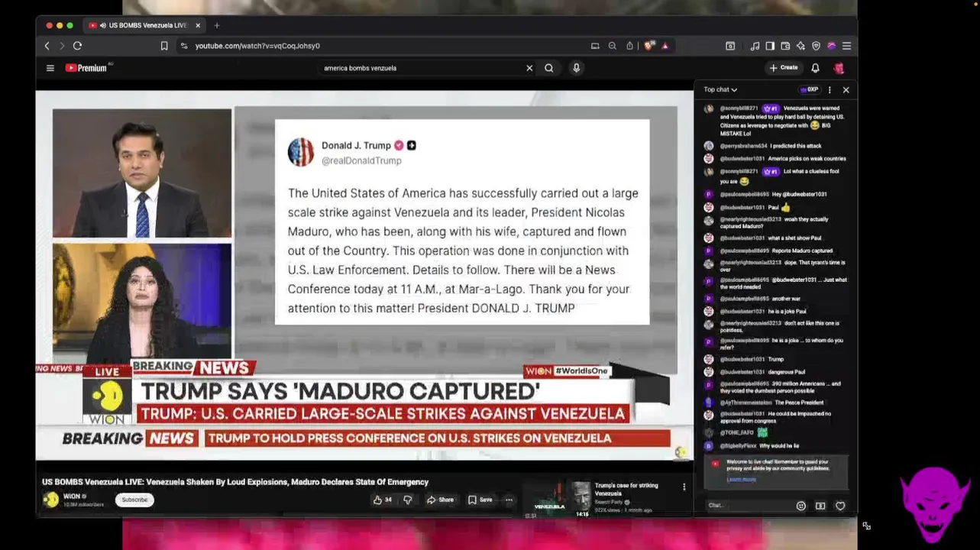Click the Create button

(784, 68)
